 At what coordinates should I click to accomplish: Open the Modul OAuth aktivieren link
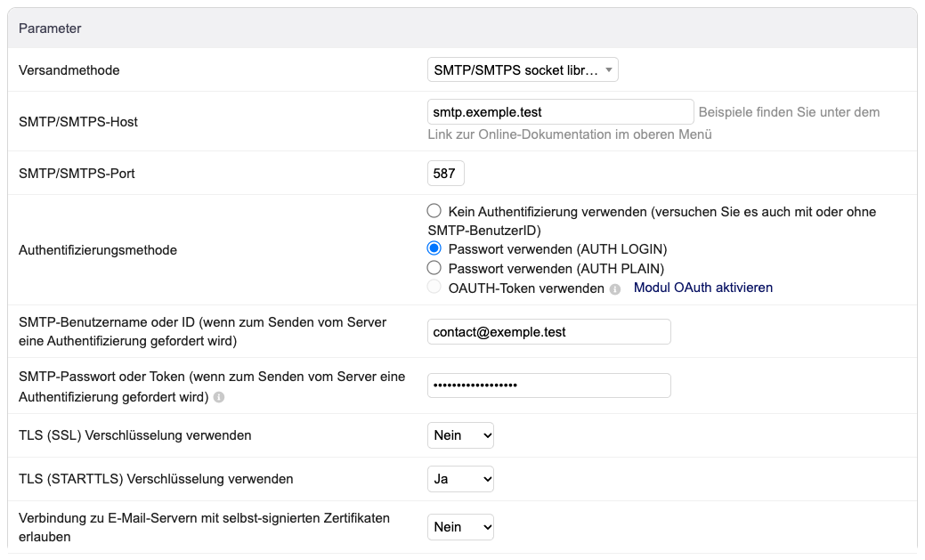pos(703,288)
